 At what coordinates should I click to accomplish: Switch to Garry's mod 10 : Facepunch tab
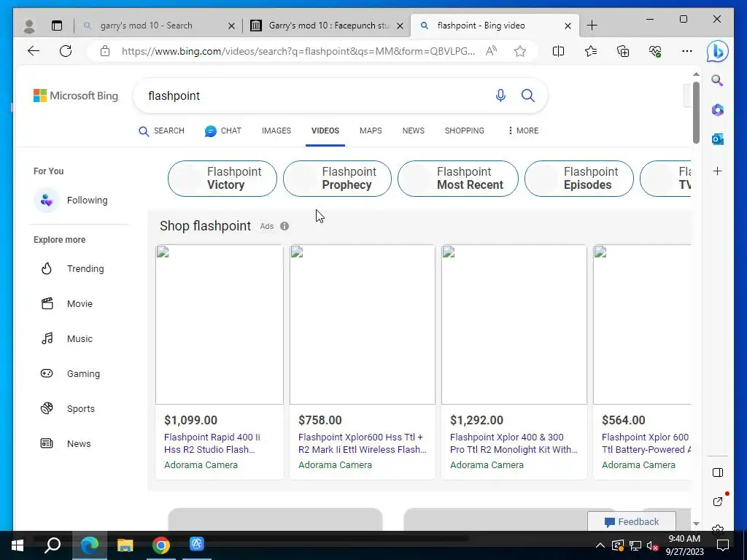click(329, 26)
